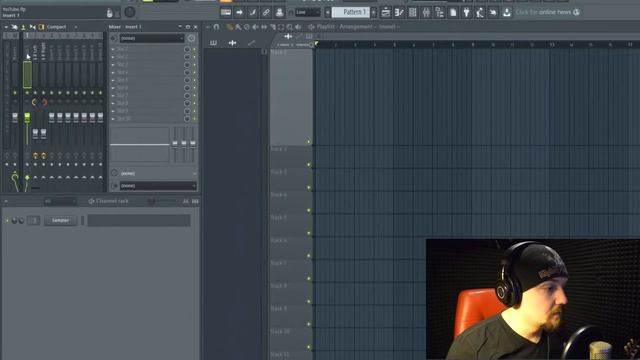Image resolution: width=640 pixels, height=360 pixels.
Task: Open the channel rack view icon in toolbar
Action: point(413,12)
